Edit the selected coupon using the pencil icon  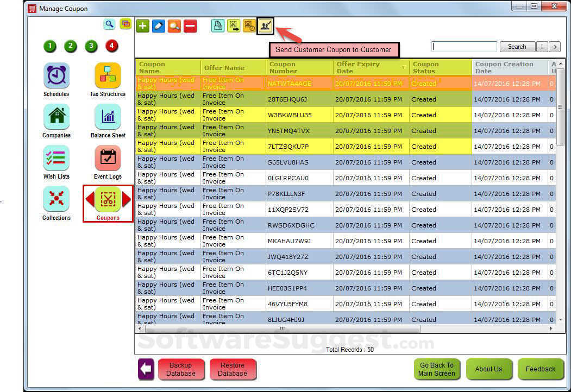click(159, 26)
